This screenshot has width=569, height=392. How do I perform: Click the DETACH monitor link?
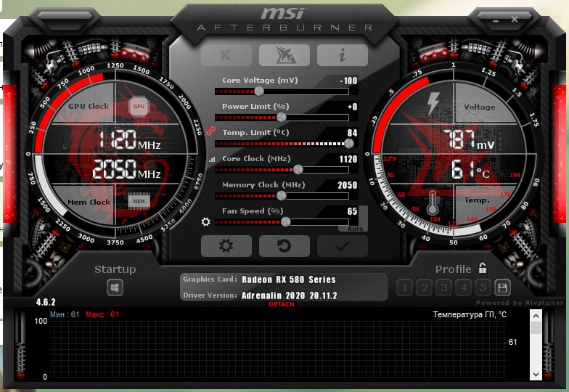pyautogui.click(x=282, y=304)
